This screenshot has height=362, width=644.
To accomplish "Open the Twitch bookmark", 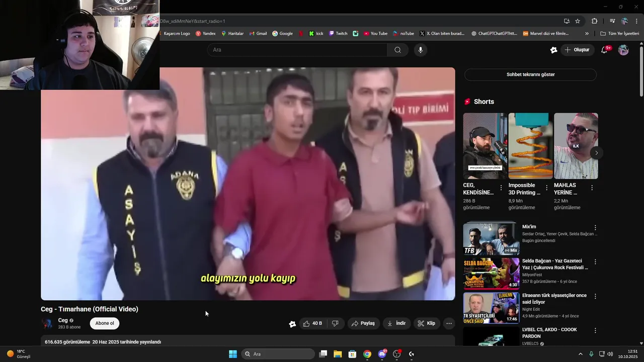I will pos(338,34).
